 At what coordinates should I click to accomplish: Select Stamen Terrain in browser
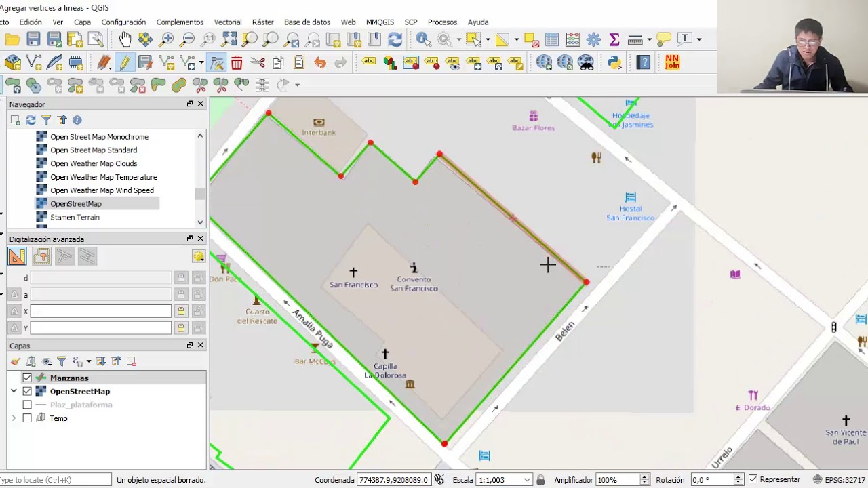pyautogui.click(x=75, y=218)
